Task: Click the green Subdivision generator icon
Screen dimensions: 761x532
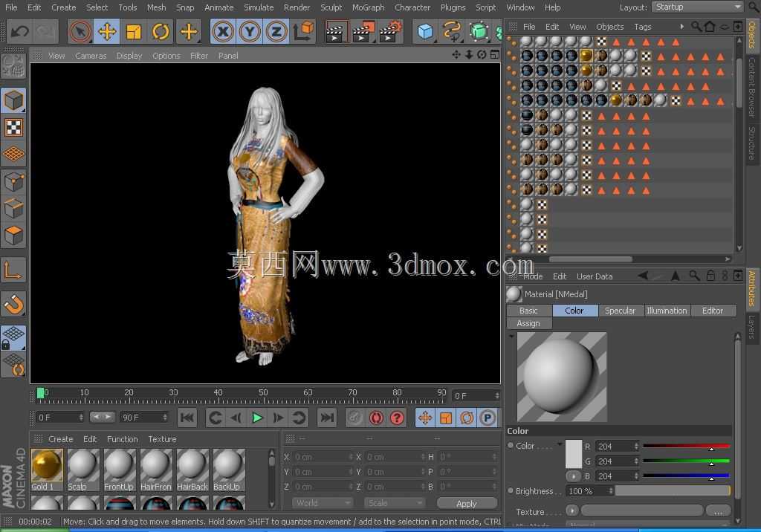Action: point(479,32)
